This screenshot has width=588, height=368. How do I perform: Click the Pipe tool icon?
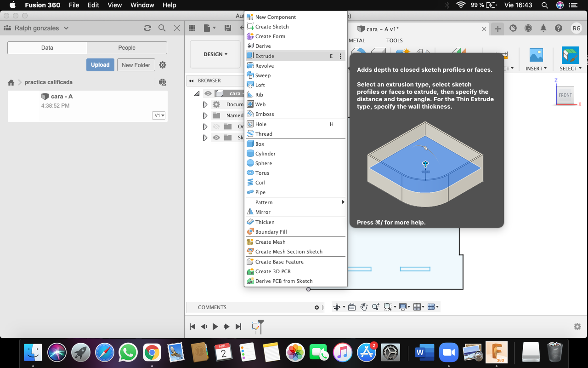click(250, 192)
